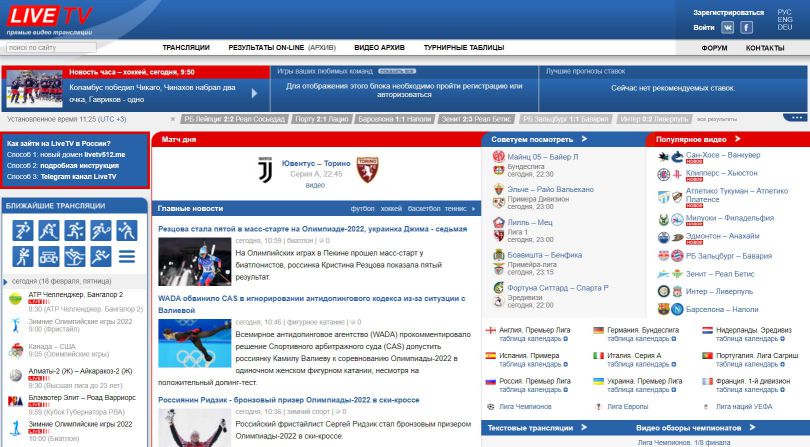This screenshot has height=447, width=810.
Task: Click the Bayern crest beside РБ Зальцбург
Action: pos(677,255)
